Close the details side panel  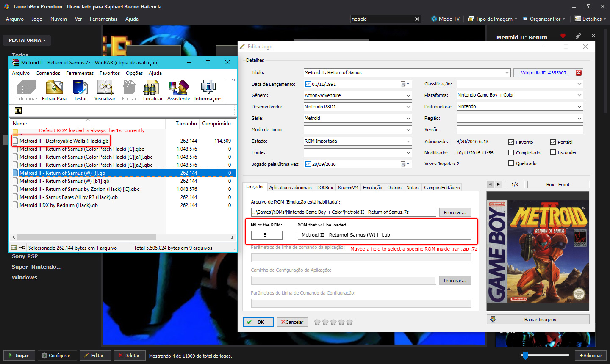coord(593,36)
